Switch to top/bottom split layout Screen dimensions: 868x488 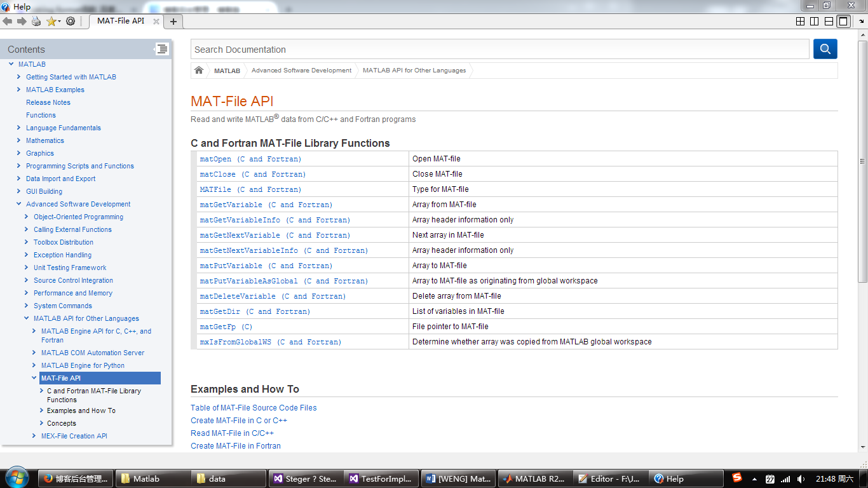tap(829, 21)
